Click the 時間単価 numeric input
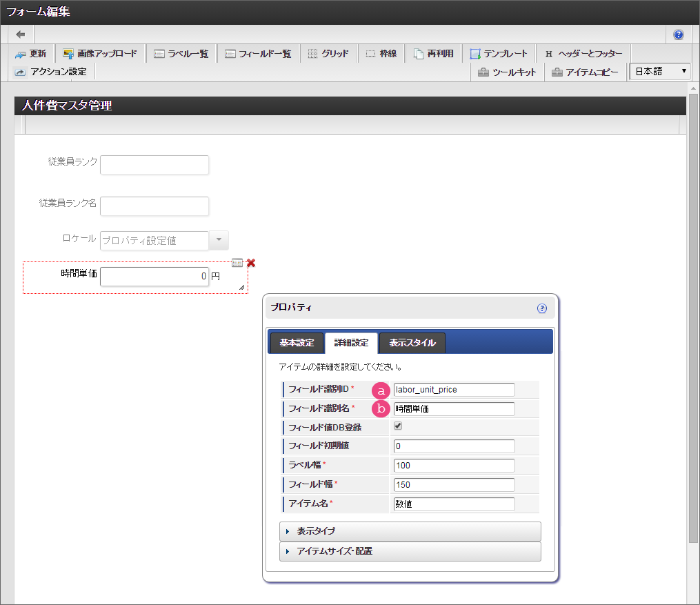The width and height of the screenshot is (700, 605). coord(154,277)
